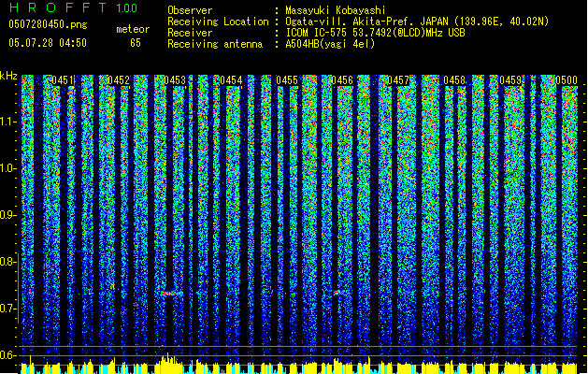Select the file name 0507280450.png
This screenshot has height=374, width=588.
coord(48,24)
